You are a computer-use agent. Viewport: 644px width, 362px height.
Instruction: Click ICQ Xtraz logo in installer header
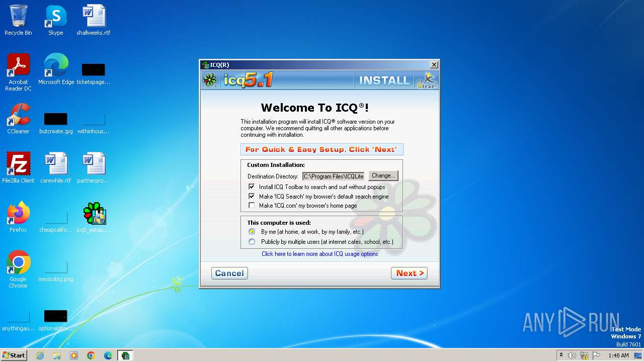coord(426,80)
